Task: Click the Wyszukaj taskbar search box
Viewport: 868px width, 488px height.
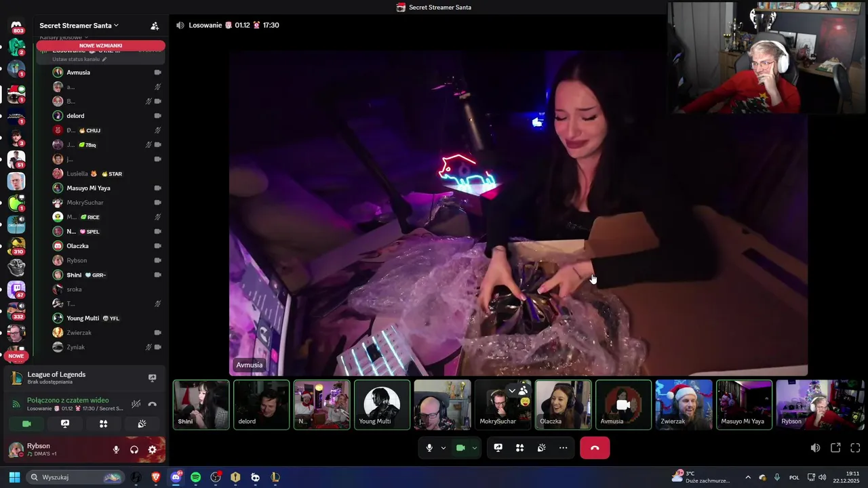Action: click(75, 477)
